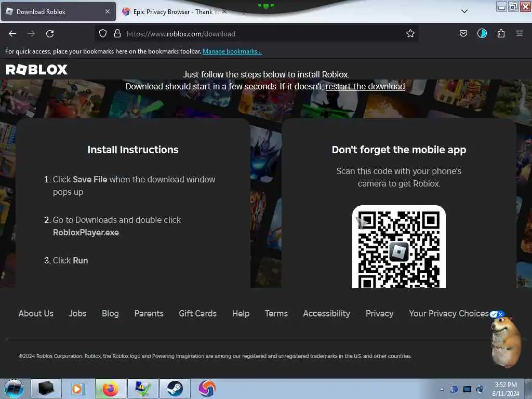Open the extensions puzzle icon
The height and width of the screenshot is (399, 532).
pos(501,33)
